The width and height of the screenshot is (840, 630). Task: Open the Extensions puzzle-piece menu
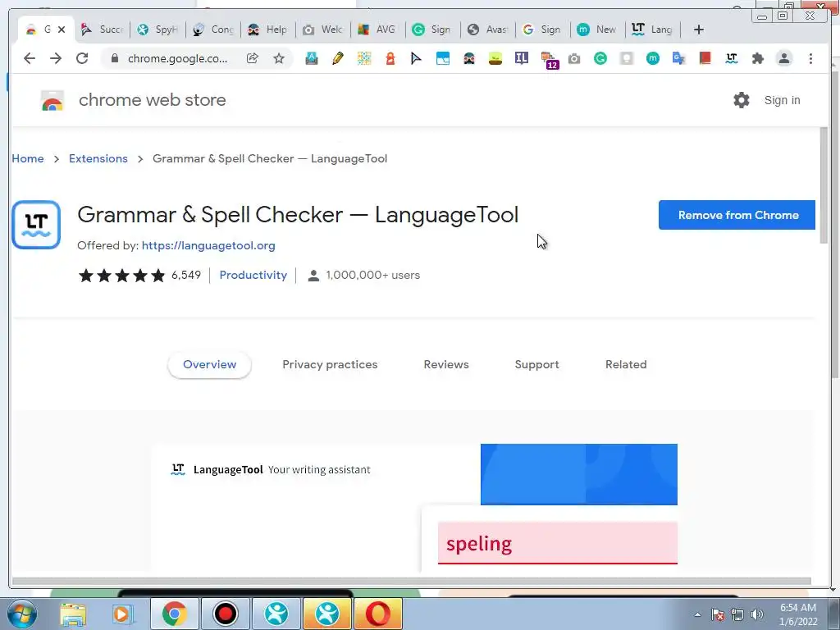[x=757, y=58]
